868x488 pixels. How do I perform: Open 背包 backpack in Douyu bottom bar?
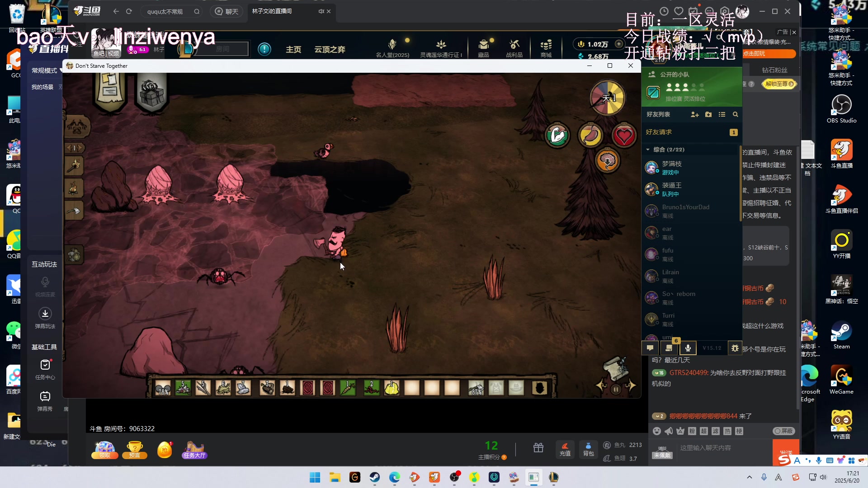pos(588,449)
